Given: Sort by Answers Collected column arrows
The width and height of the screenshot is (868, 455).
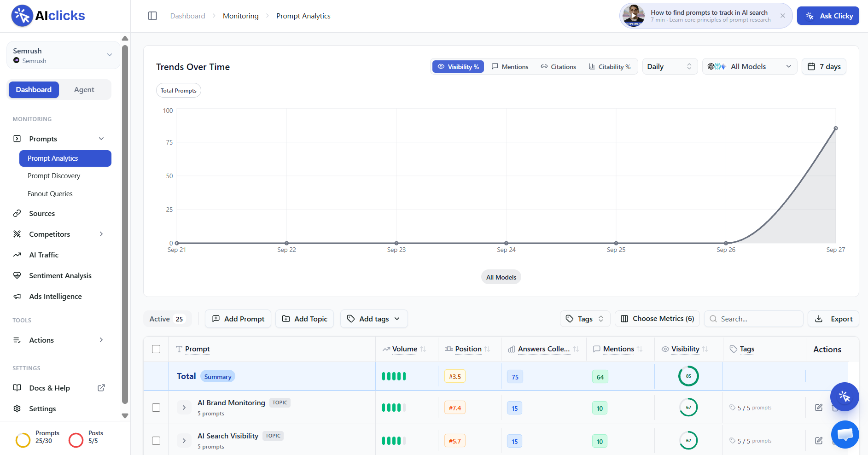Looking at the screenshot, I should tap(576, 349).
